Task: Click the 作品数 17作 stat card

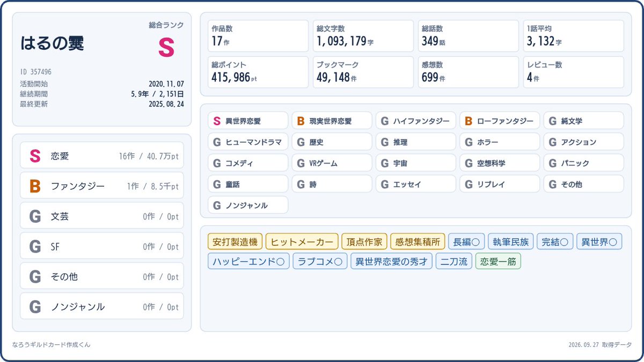Action: click(258, 36)
